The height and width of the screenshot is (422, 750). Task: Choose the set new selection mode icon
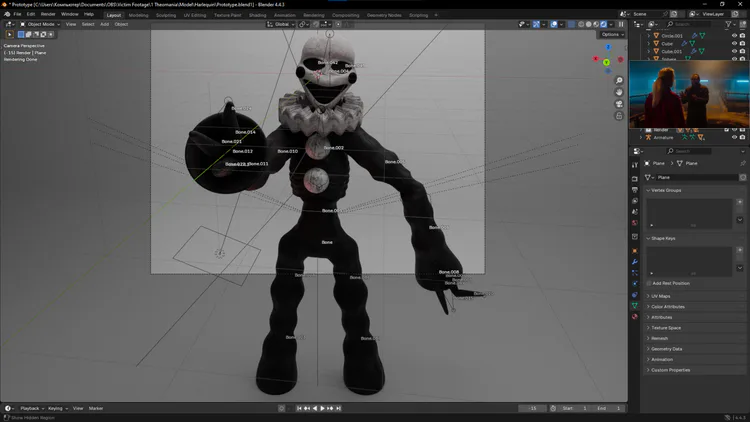pos(21,34)
